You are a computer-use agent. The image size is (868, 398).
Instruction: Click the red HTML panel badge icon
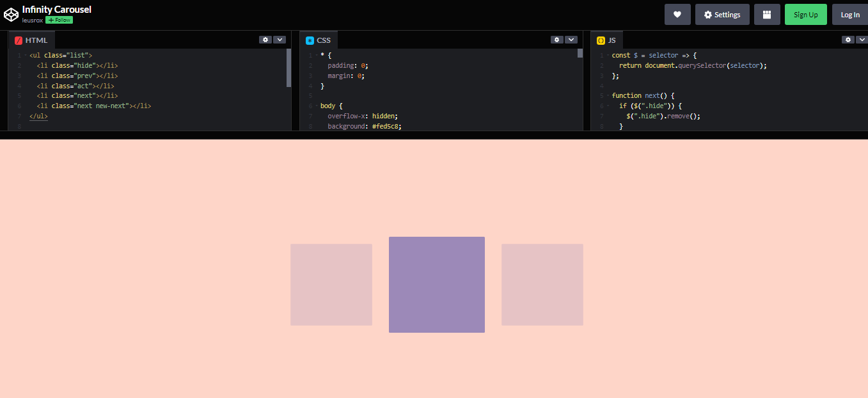(x=17, y=40)
